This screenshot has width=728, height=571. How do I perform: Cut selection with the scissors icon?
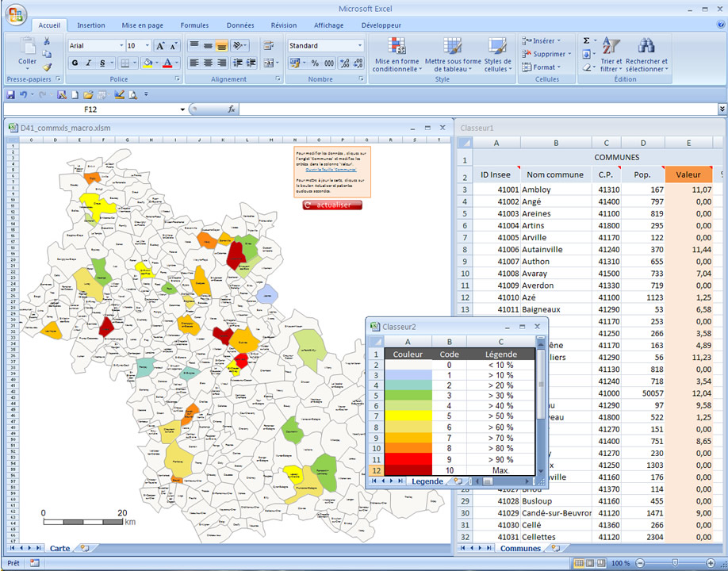pyautogui.click(x=47, y=41)
